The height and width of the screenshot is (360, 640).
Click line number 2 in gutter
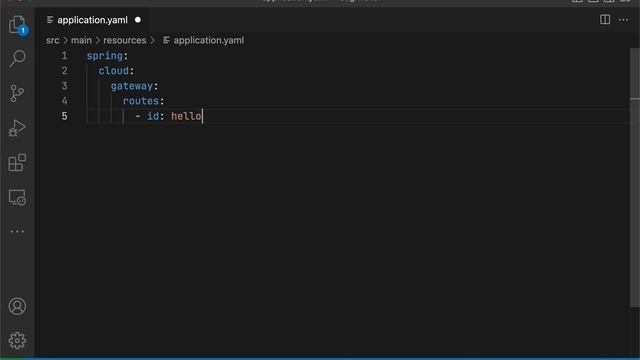pos(64,71)
